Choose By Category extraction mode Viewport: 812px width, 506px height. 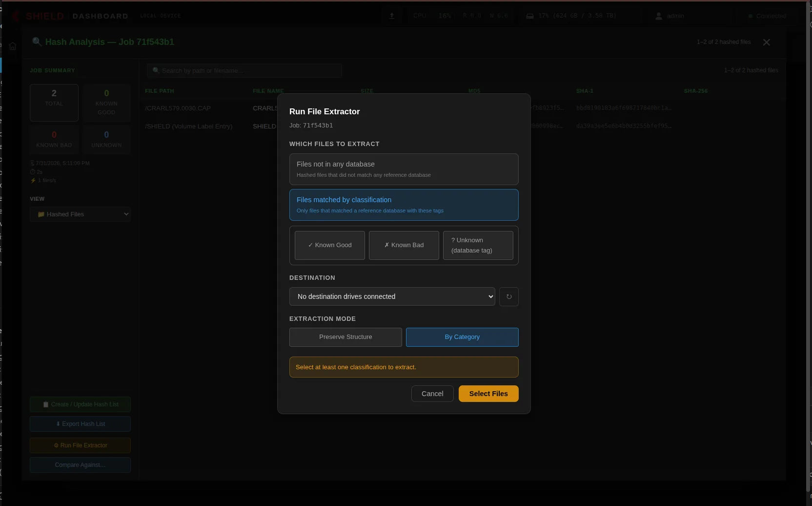tap(462, 337)
